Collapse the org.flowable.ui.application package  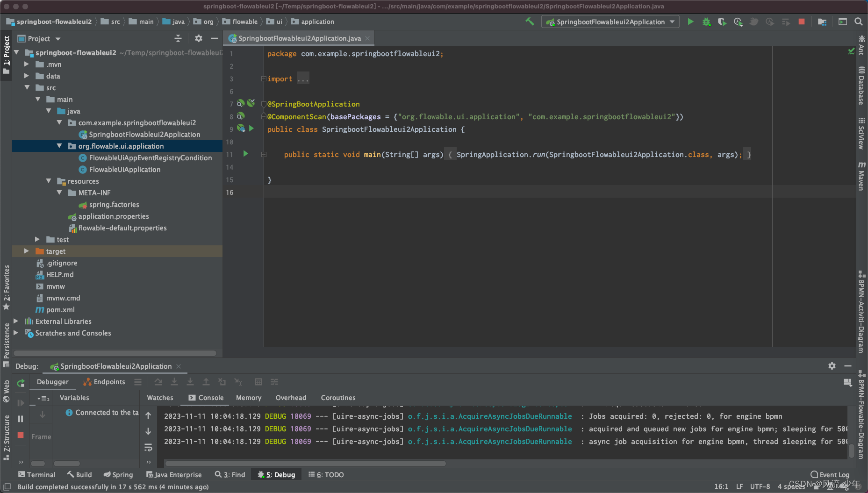point(59,146)
